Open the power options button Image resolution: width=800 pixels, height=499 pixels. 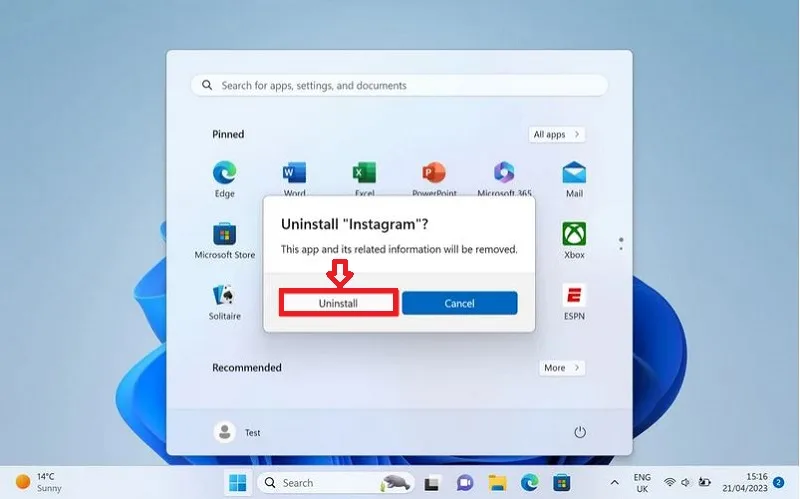click(580, 432)
